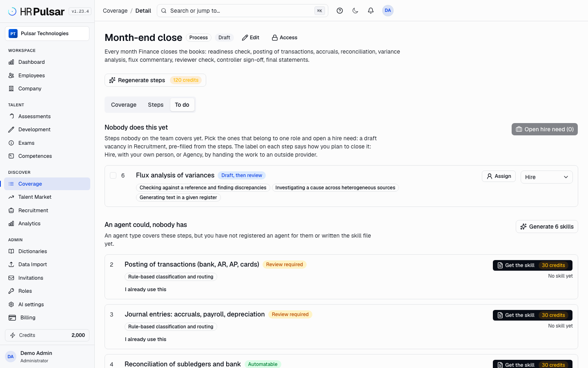The image size is (588, 368).
Task: Click the Employees people icon in the sidebar
Action: coord(11,76)
